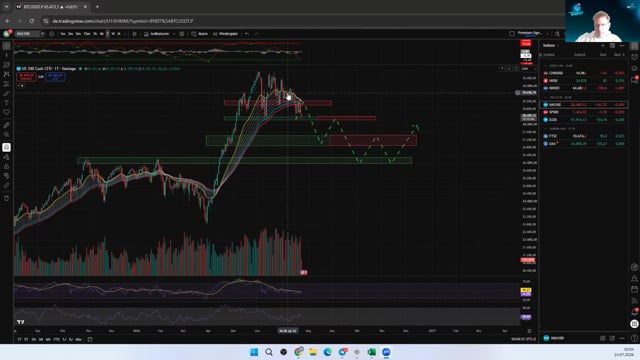The height and width of the screenshot is (360, 640).
Task: Open the timeframe dropdown arrow
Action: [x=124, y=34]
